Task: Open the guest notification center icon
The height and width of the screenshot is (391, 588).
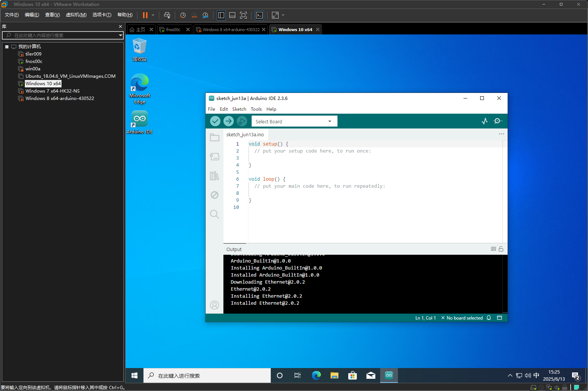Action: 575,375
